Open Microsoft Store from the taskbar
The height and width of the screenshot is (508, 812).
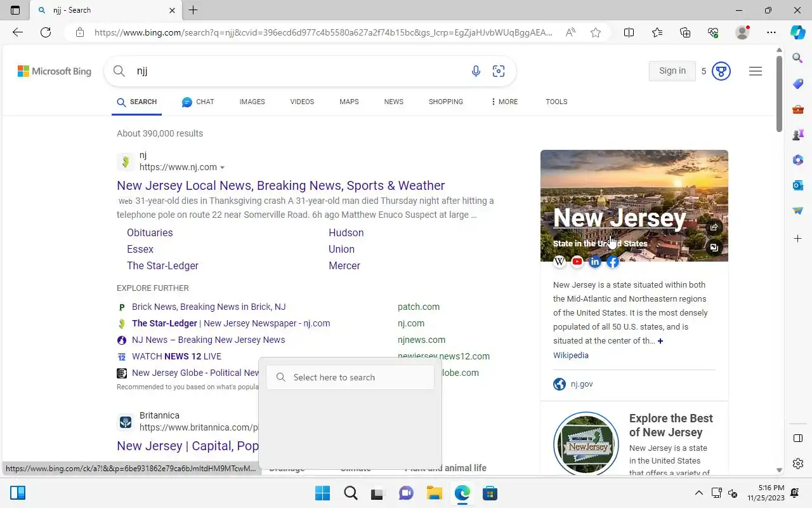[490, 493]
